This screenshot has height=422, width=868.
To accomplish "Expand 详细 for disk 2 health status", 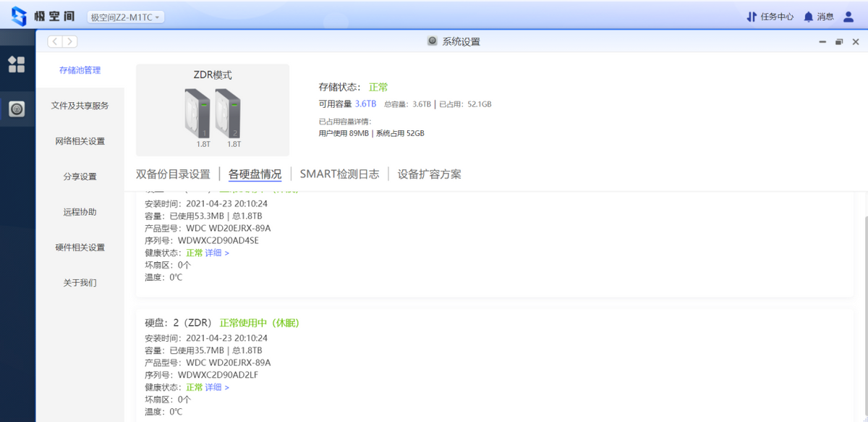I will pyautogui.click(x=215, y=387).
